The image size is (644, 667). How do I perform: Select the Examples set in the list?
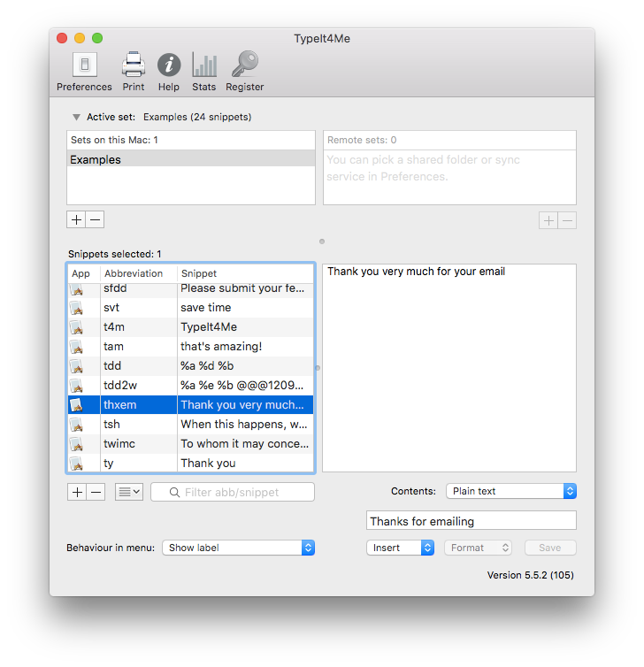[191, 159]
